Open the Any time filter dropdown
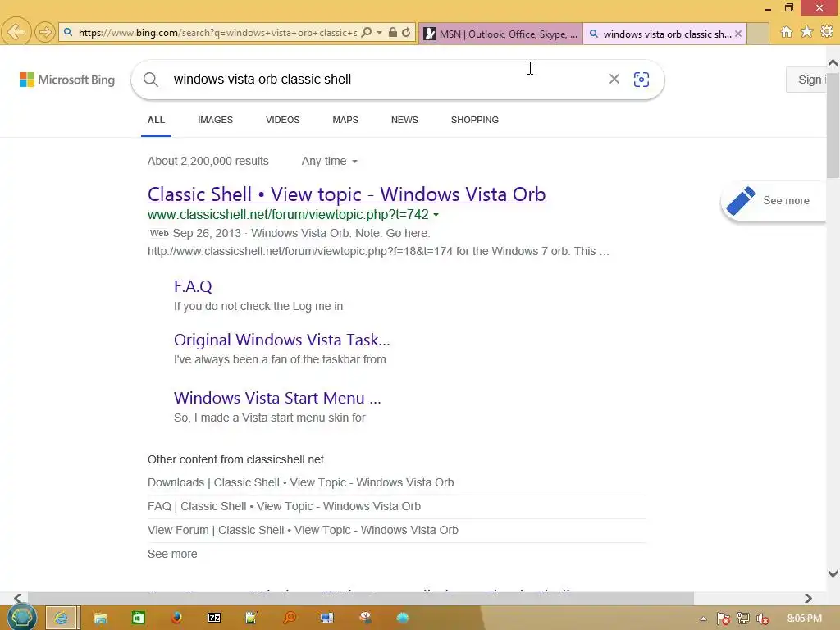This screenshot has width=840, height=630. (330, 162)
